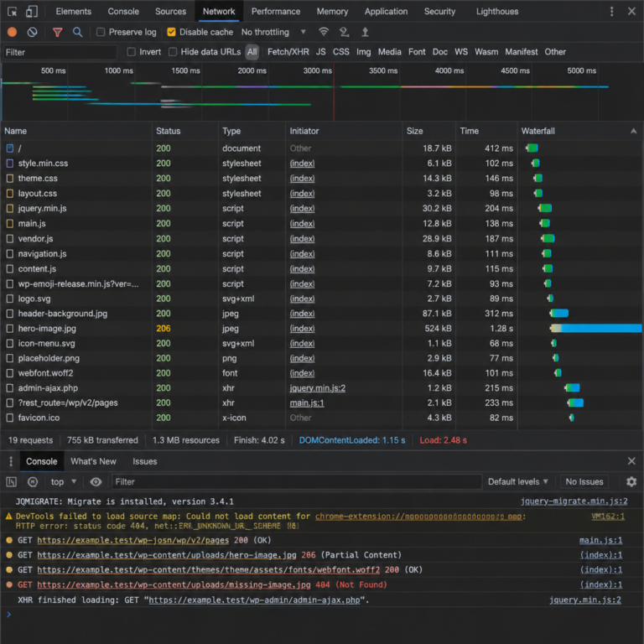Close the console drawer

[631, 461]
